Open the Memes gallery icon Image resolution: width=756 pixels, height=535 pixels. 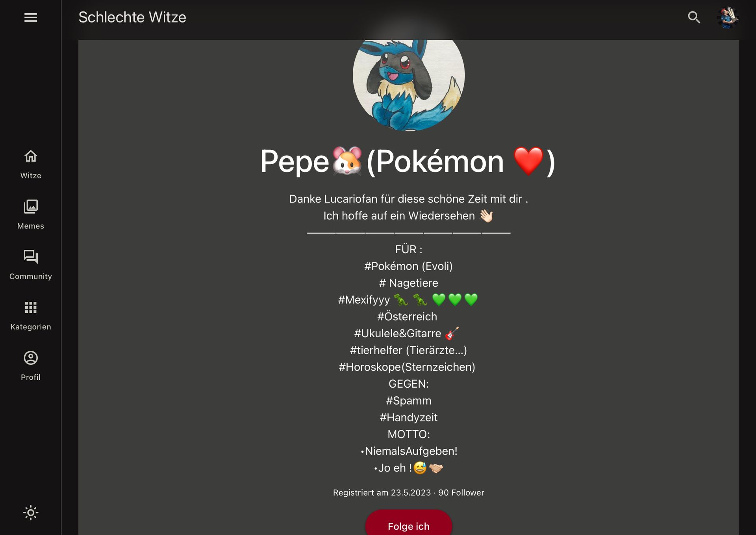pyautogui.click(x=31, y=206)
